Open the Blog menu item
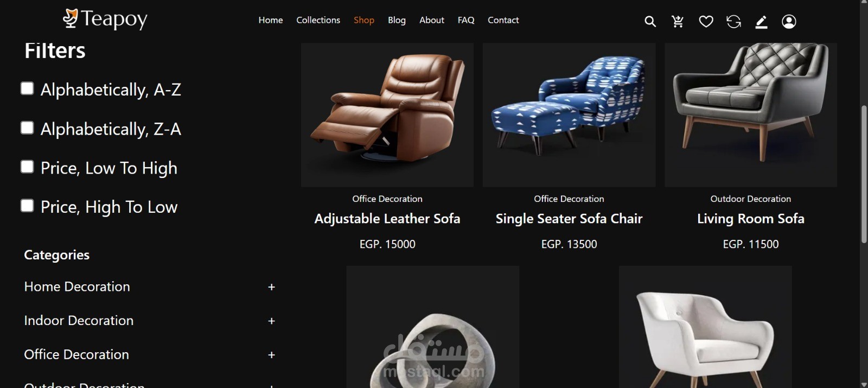Viewport: 868px width, 388px height. pos(397,20)
